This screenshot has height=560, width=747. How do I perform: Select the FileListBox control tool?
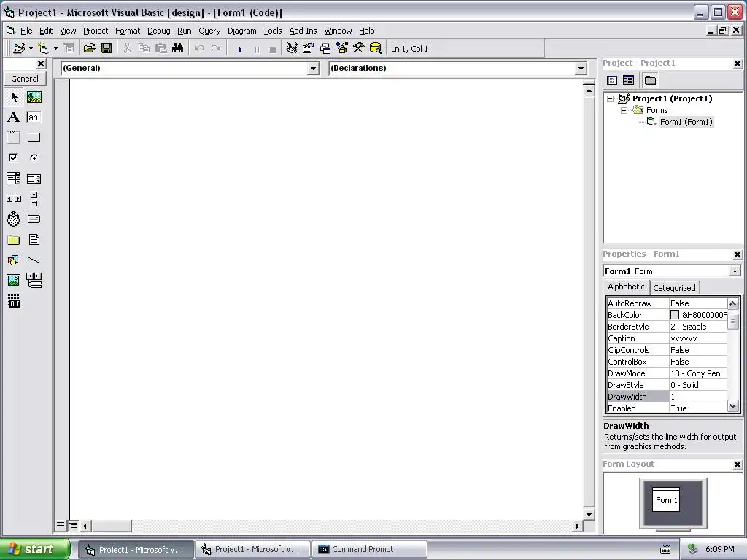pos(34,239)
